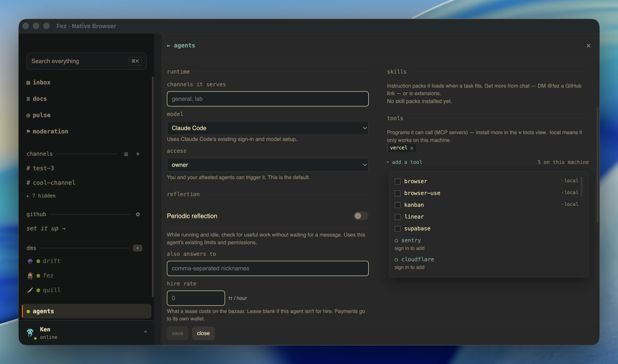618x364 pixels.
Task: Open the inbox view
Action: tap(38, 82)
